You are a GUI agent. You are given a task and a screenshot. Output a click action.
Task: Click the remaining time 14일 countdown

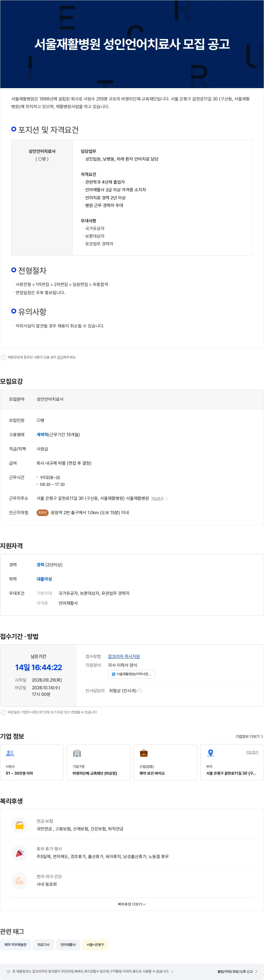tap(38, 667)
